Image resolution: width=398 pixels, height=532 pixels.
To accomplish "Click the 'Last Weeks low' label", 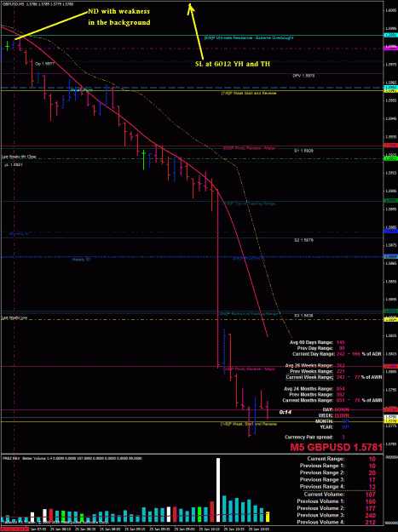I will click(14, 317).
